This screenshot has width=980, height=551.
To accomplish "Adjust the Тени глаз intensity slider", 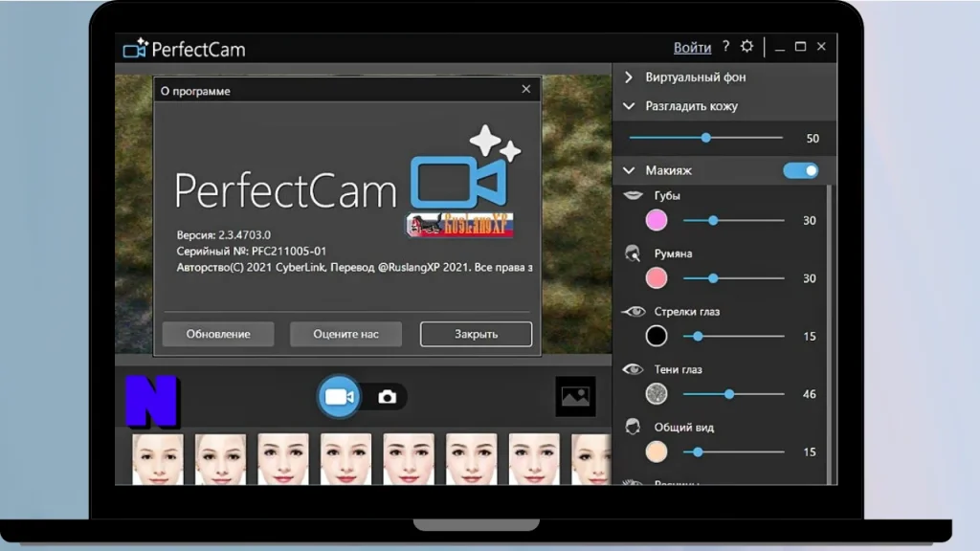I will 733,394.
